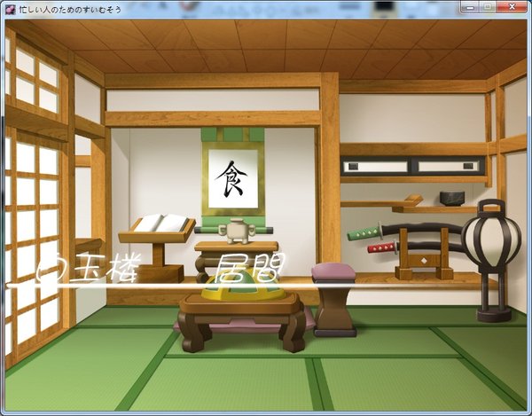The image size is (532, 416).
Task: Minimize the 忙しい人のためのすいむそう window
Action: pos(470,7)
